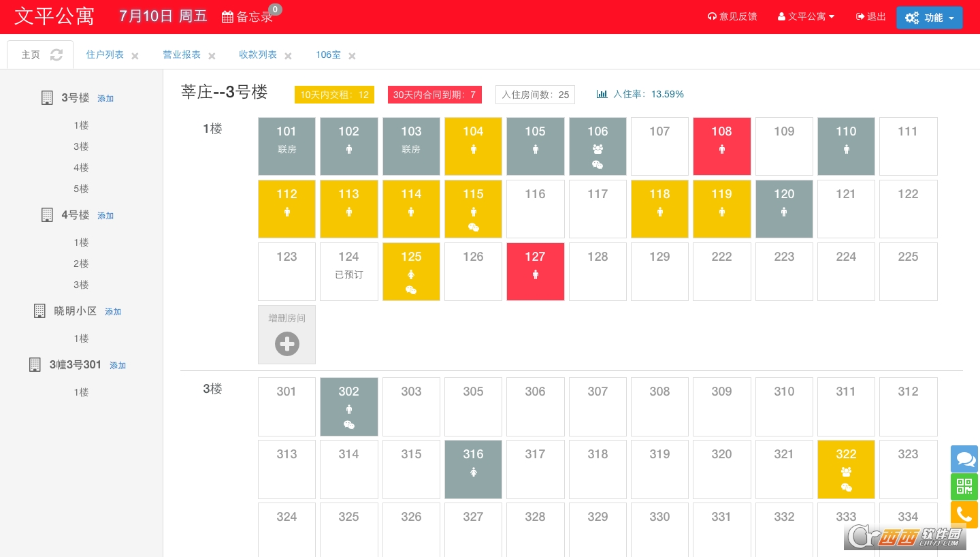980x557 pixels.
Task: Close the 106室 tab
Action: (352, 56)
